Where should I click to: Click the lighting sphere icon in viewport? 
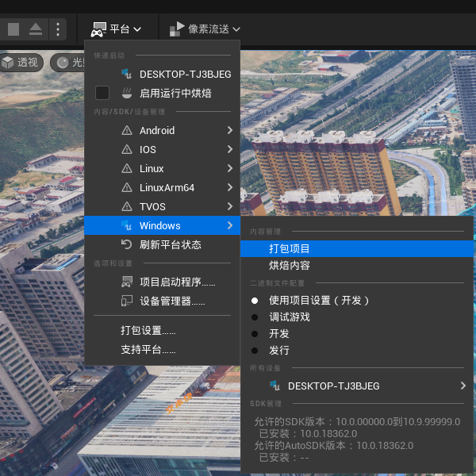pos(63,63)
